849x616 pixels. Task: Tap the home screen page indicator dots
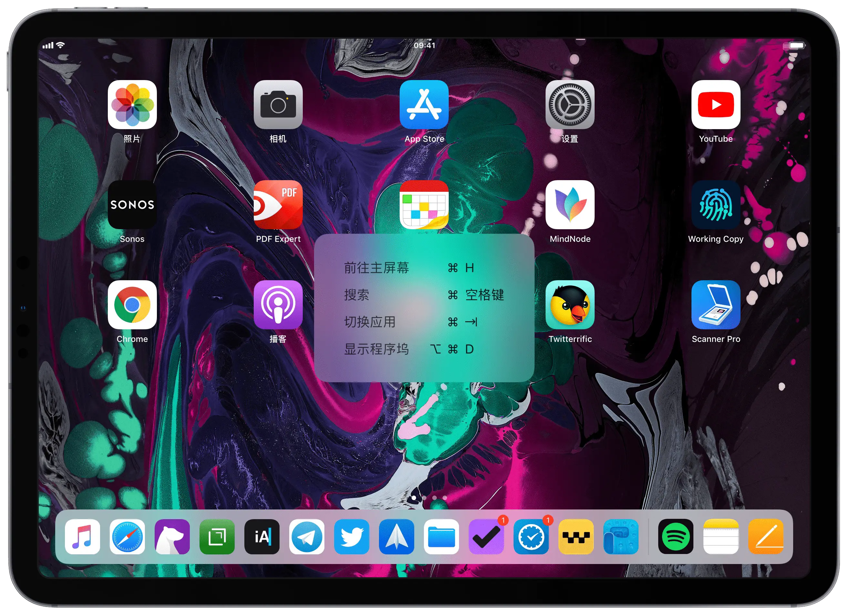[x=429, y=498]
